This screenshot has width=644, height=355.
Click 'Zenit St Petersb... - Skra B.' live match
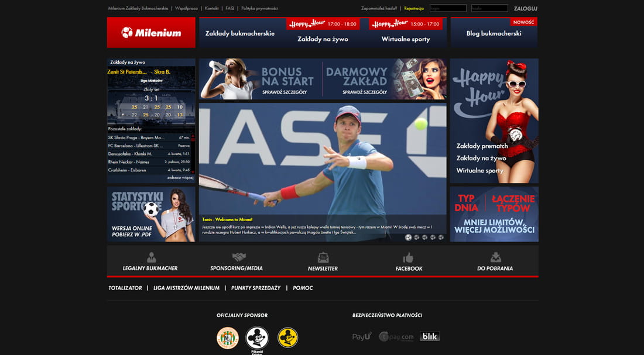[139, 72]
